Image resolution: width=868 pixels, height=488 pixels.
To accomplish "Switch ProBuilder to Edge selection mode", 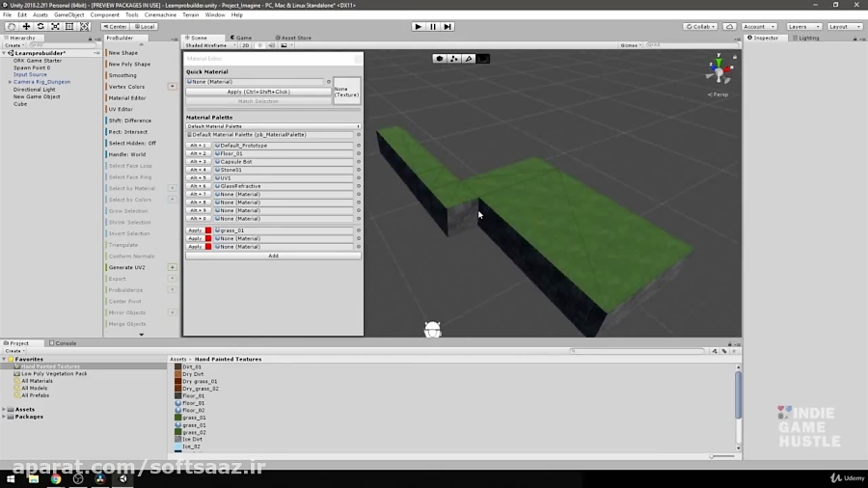I will (x=469, y=59).
